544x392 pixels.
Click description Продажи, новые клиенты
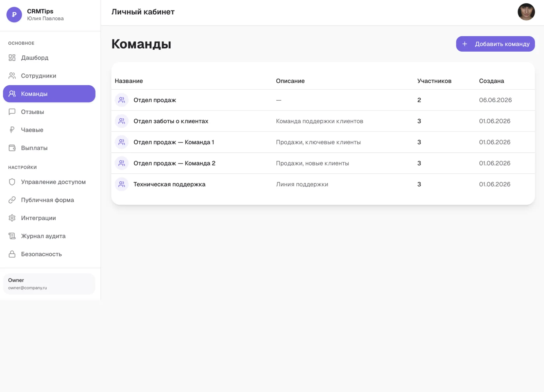pyautogui.click(x=312, y=163)
